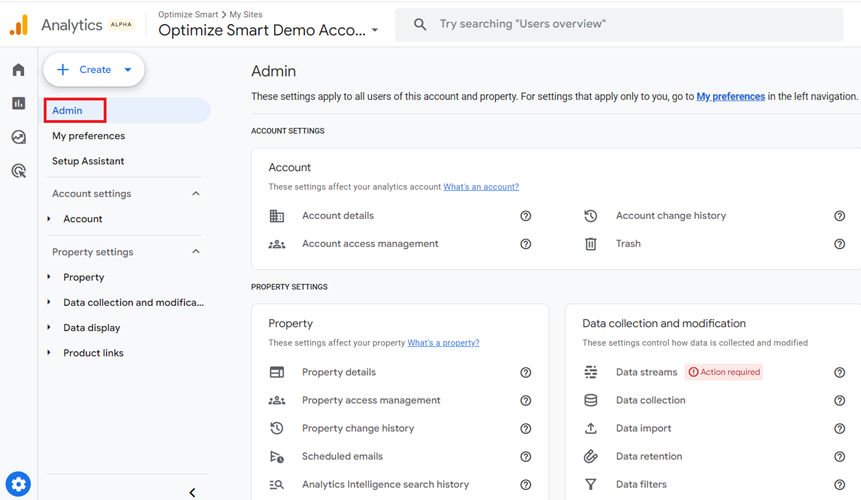Click the Optimize Smart breadcrumb
Viewport: 861px width, 500px height.
[x=188, y=14]
